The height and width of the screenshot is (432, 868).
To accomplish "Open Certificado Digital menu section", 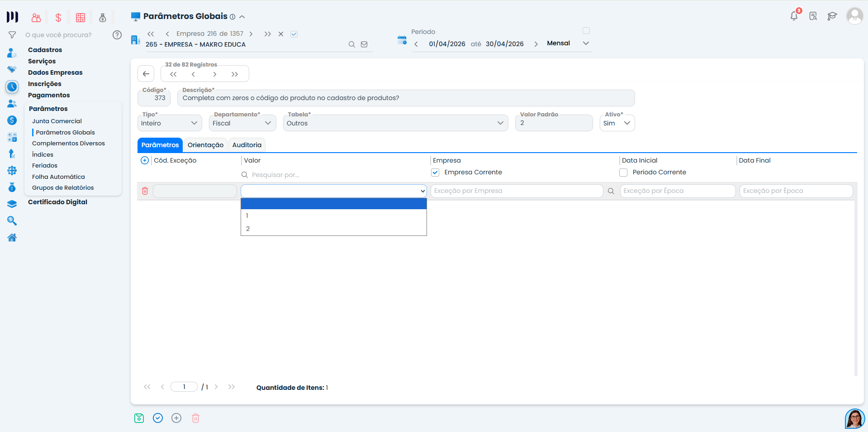I will tap(57, 202).
